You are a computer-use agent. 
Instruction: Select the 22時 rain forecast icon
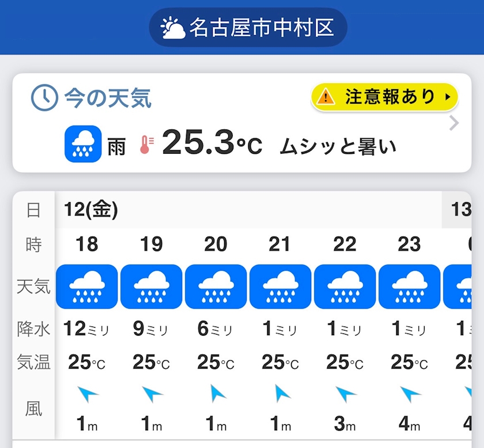(x=345, y=286)
